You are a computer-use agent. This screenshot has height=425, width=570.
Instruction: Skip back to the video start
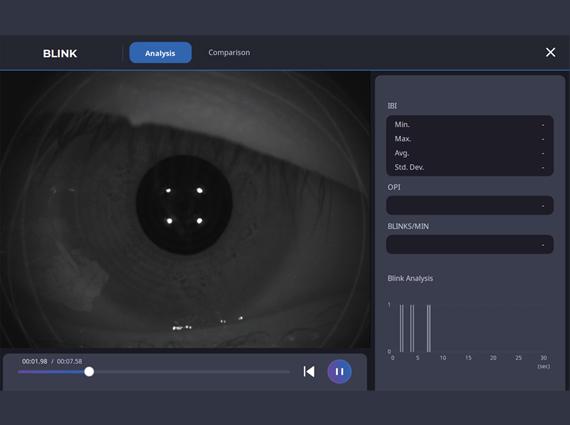tap(309, 372)
